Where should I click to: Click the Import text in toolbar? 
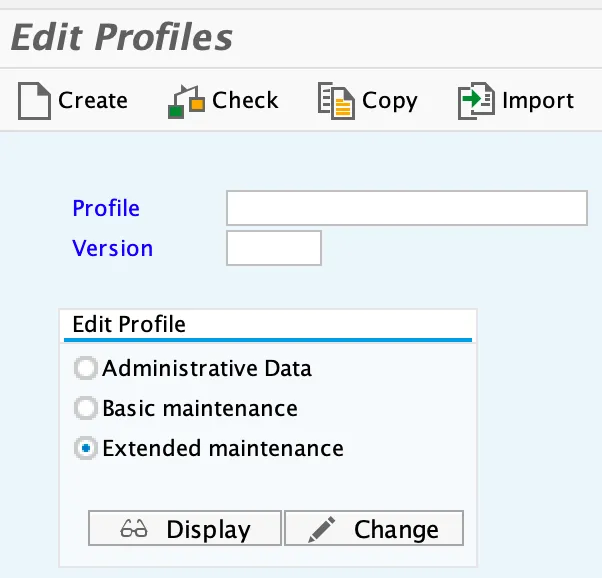538,101
